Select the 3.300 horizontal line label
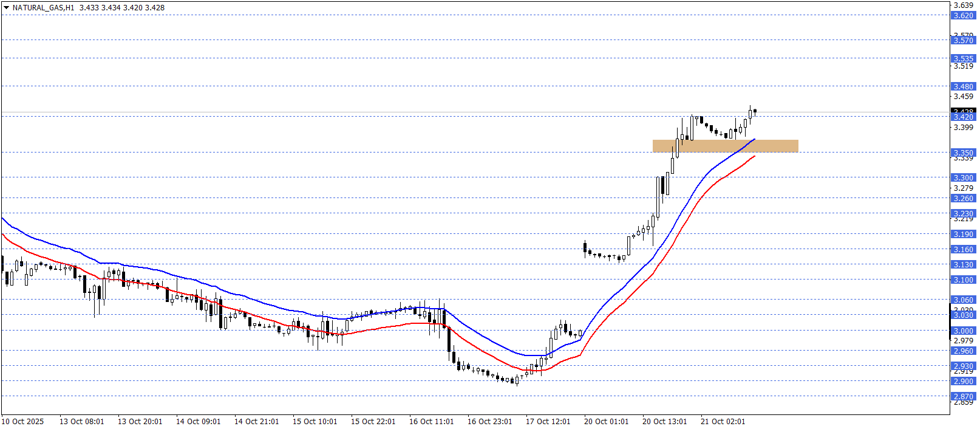 963,178
